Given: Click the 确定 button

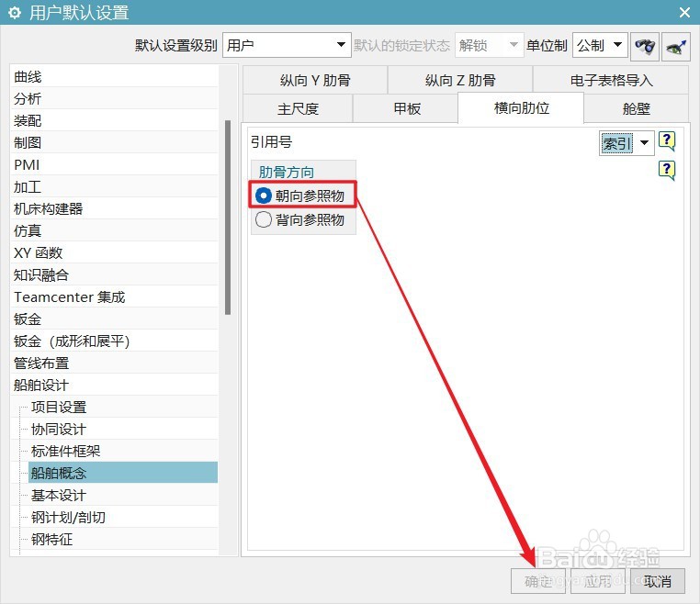Looking at the screenshot, I should pyautogui.click(x=538, y=581).
